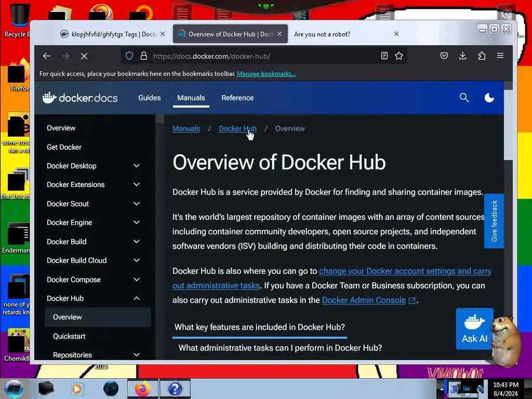532x399 pixels.
Task: Select highlighted Overview under Docker Hub
Action: coord(98,317)
